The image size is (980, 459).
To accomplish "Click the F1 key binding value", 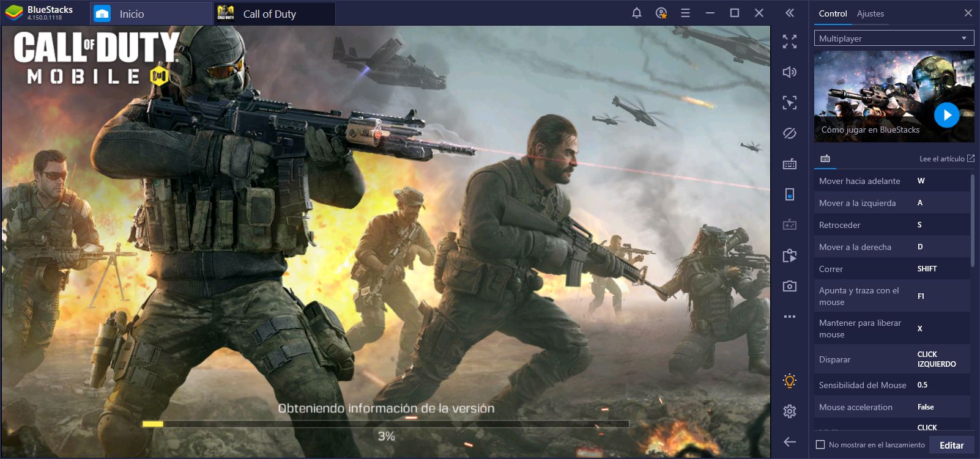I will tap(921, 296).
